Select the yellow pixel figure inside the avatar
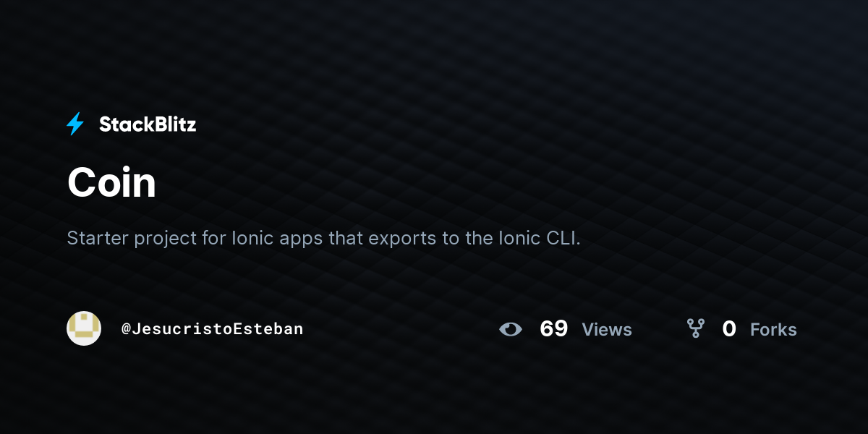The width and height of the screenshot is (868, 434). pyautogui.click(x=84, y=328)
